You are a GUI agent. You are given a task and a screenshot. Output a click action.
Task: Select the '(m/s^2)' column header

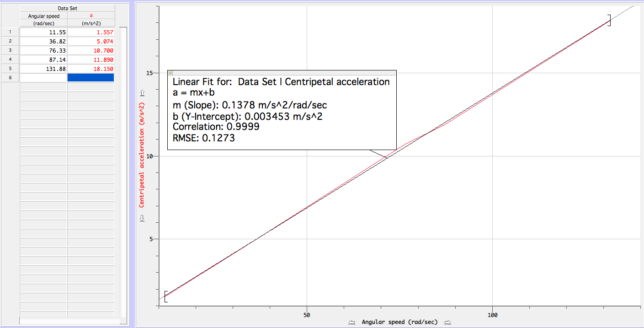coord(91,23)
